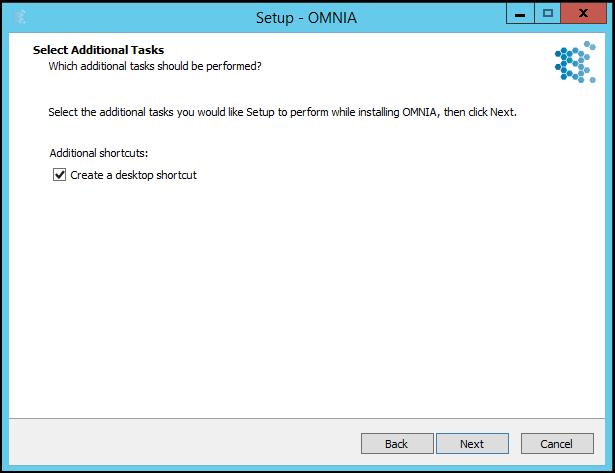Screen dimensions: 615x473
Task: Click the 'Additional shortcuts:' label
Action: point(99,153)
